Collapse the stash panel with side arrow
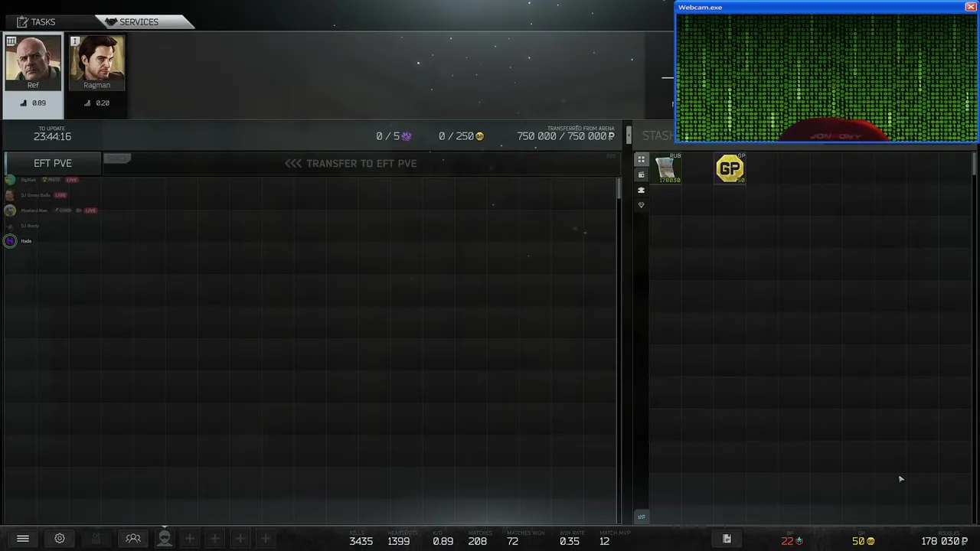The height and width of the screenshot is (551, 980). [629, 136]
